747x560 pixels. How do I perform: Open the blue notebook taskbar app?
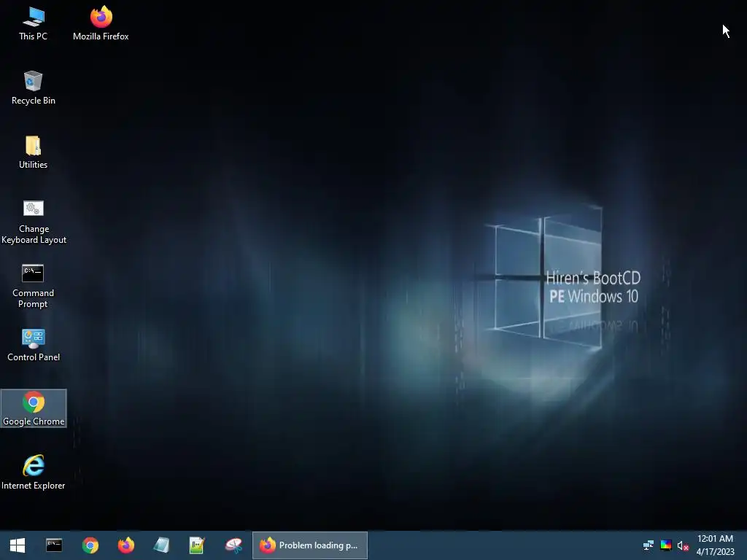pyautogui.click(x=161, y=545)
